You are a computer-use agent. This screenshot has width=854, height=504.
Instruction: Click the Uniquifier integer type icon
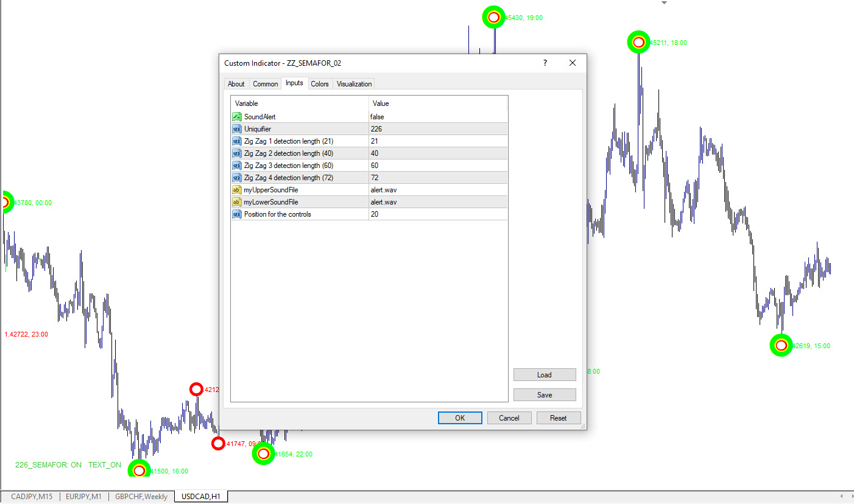[237, 129]
